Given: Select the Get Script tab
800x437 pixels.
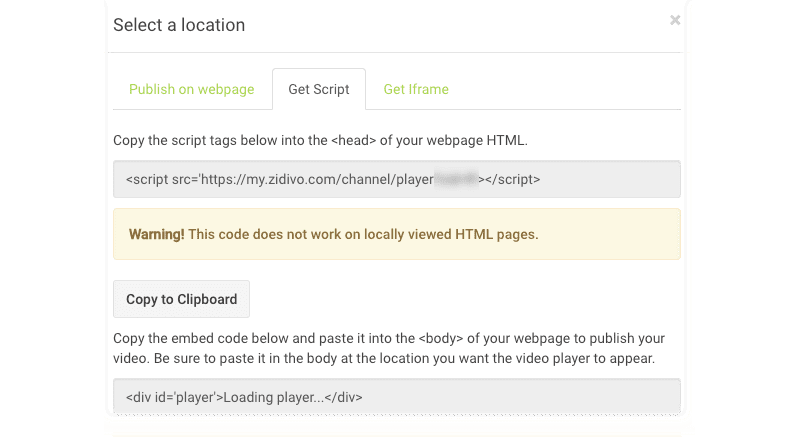Looking at the screenshot, I should (318, 89).
